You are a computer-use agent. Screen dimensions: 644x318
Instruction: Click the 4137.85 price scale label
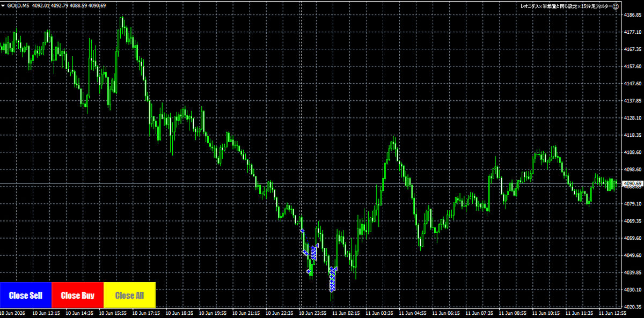tap(633, 101)
